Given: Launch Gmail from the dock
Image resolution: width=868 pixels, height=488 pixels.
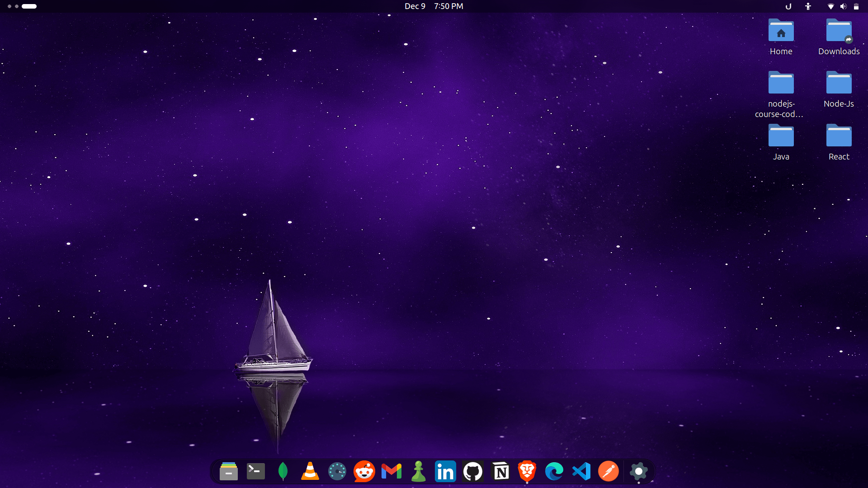Looking at the screenshot, I should 392,472.
